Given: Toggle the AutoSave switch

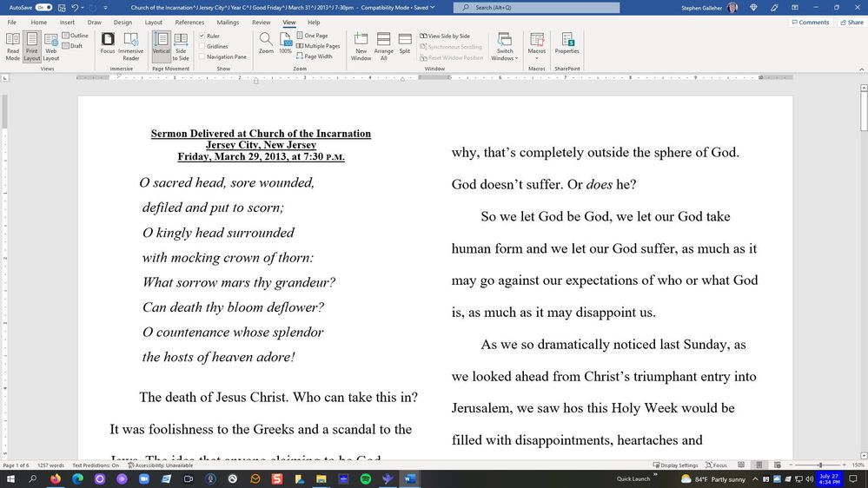Looking at the screenshot, I should (43, 8).
